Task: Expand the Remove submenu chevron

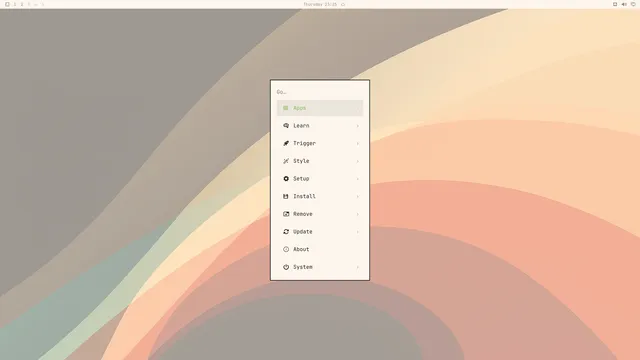Action: point(358,214)
